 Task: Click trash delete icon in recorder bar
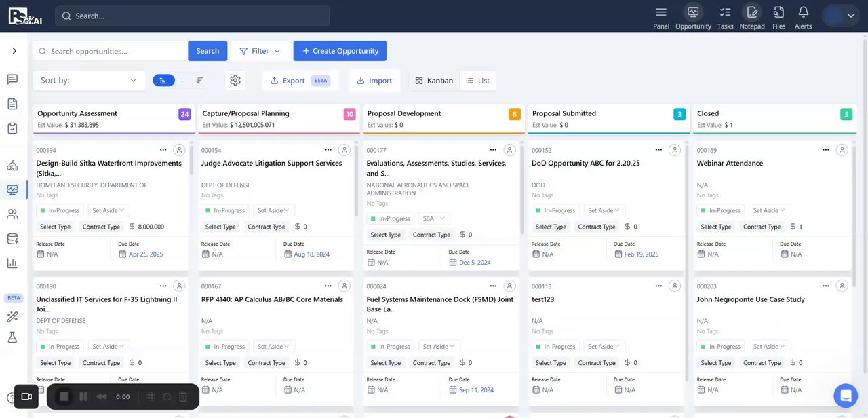click(183, 396)
